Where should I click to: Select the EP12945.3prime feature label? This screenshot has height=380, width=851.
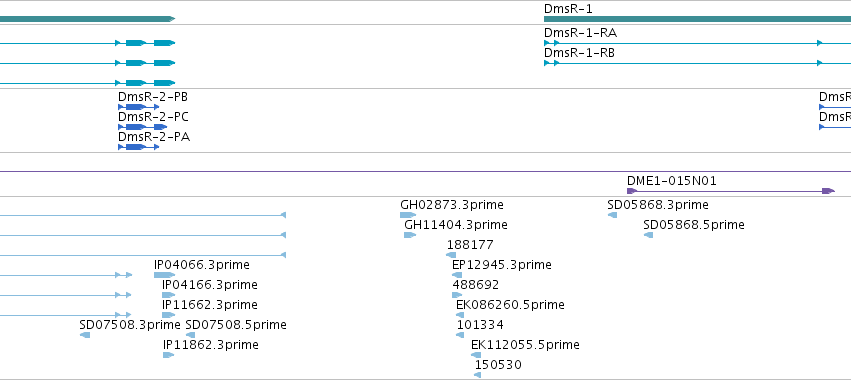[501, 264]
